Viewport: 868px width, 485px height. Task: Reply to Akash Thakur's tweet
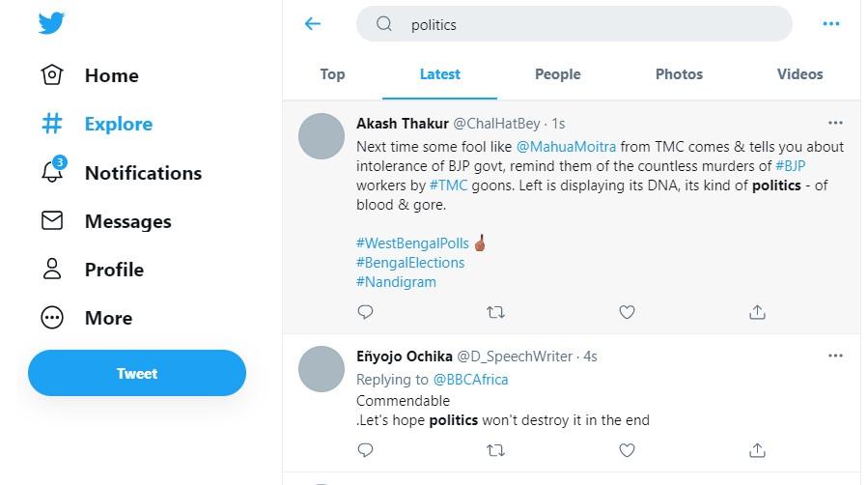pyautogui.click(x=365, y=312)
